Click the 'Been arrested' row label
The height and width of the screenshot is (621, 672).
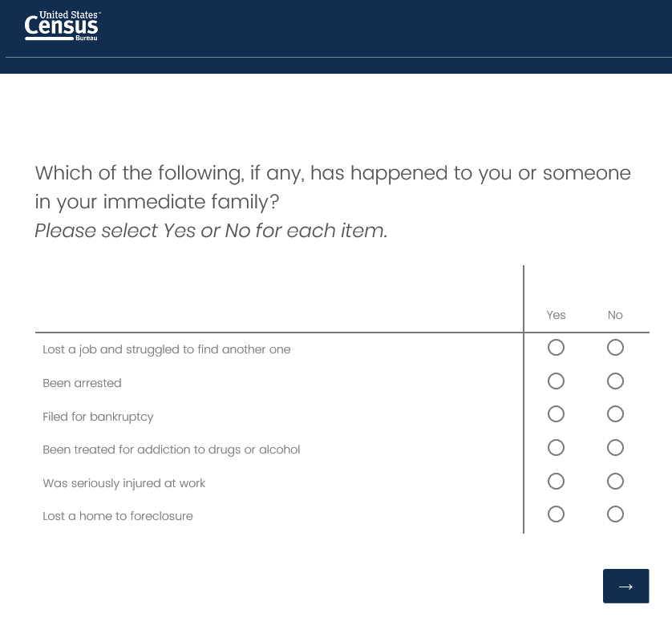[x=82, y=383]
